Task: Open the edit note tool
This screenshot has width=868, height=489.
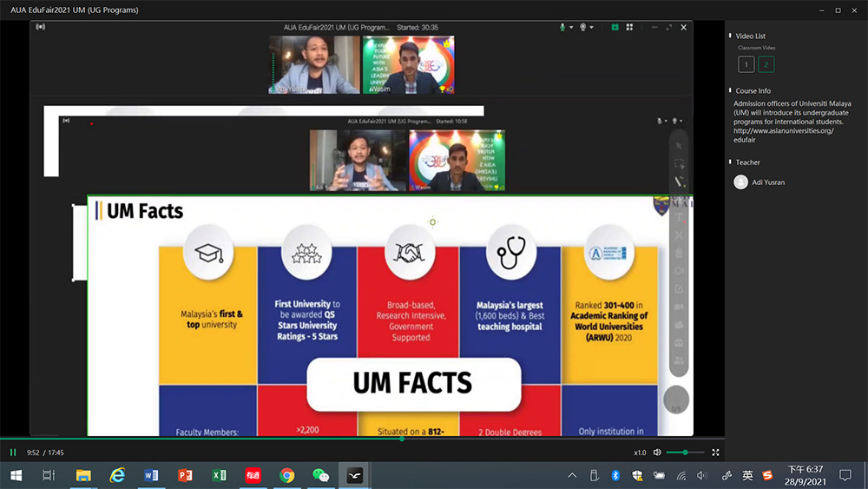Action: click(x=680, y=289)
